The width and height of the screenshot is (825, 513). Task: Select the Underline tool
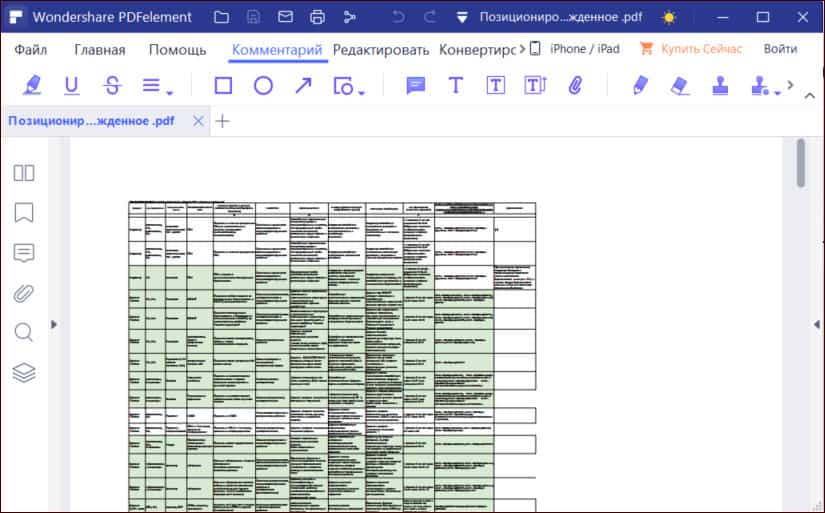pos(72,85)
